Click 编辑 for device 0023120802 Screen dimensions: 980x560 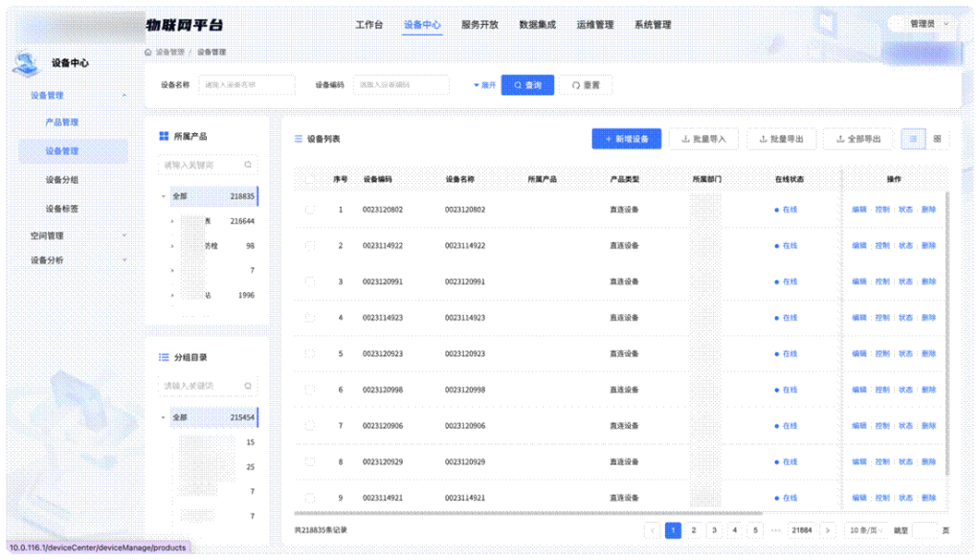859,210
